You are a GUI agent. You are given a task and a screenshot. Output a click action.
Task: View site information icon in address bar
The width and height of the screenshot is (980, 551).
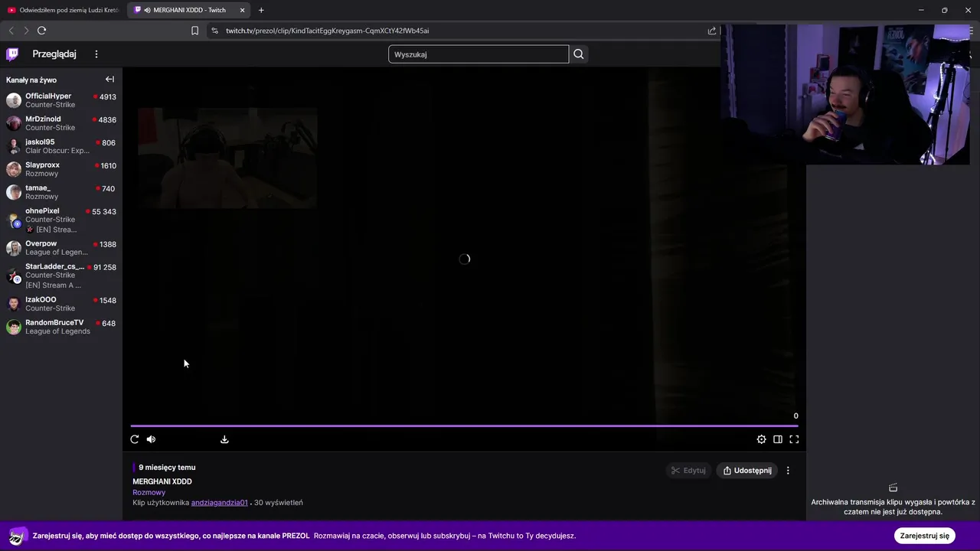pos(214,31)
